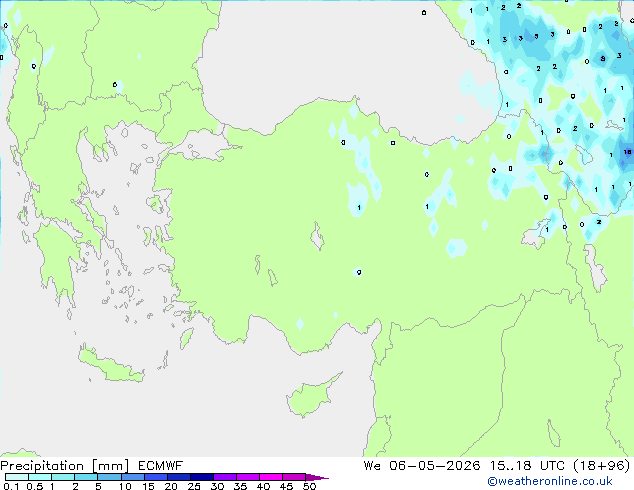The image size is (634, 490).
Task: Click the legend value '0.1'
Action: point(11,486)
